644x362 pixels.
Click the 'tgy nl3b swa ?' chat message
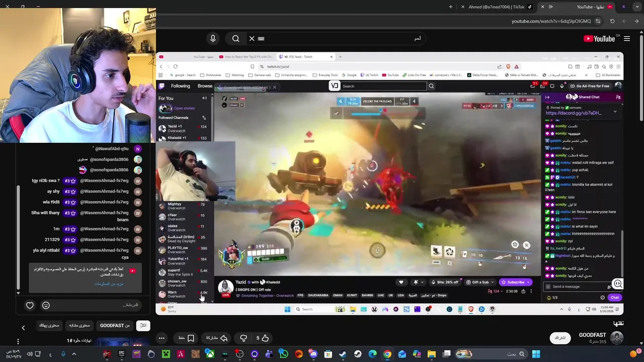pyautogui.click(x=46, y=180)
